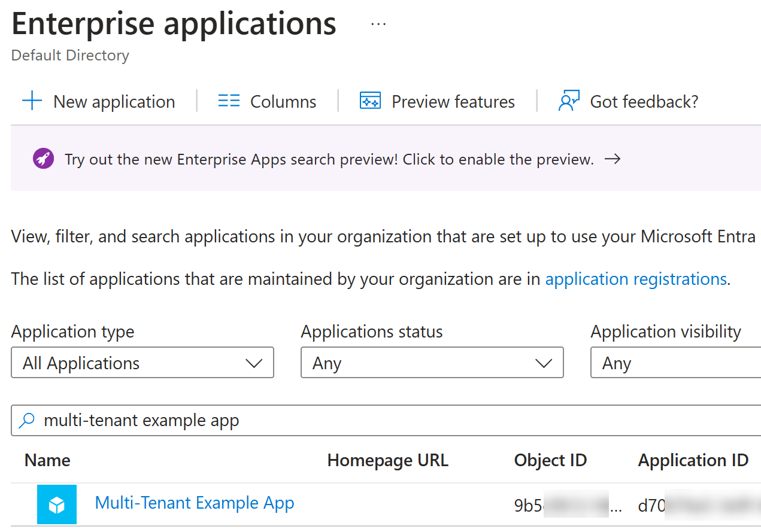Open Preview features from the toolbar label
The height and width of the screenshot is (532, 761).
pyautogui.click(x=453, y=102)
